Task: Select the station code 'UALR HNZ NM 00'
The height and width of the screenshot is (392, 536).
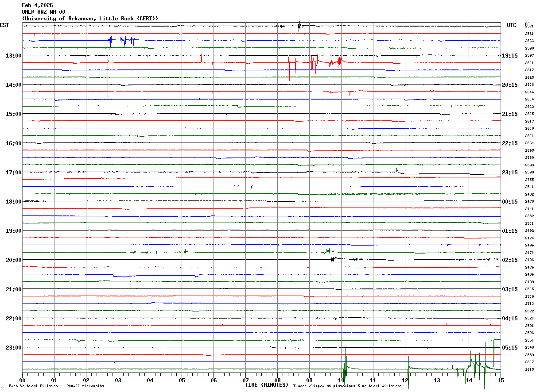Action: click(x=43, y=12)
